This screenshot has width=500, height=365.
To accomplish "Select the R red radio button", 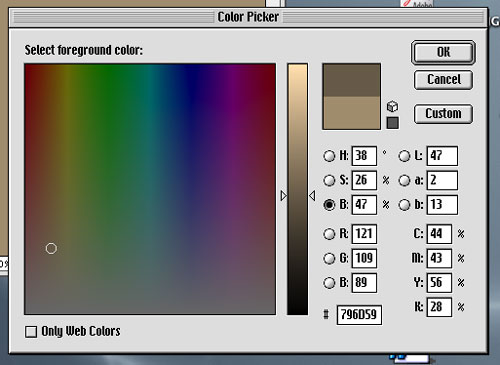I will pyautogui.click(x=329, y=234).
